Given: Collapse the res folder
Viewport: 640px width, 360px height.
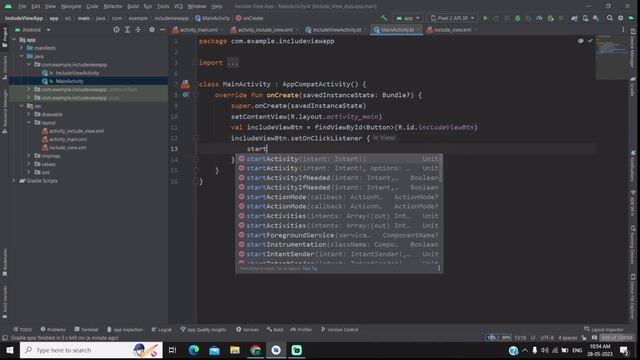Looking at the screenshot, I should click(22, 106).
